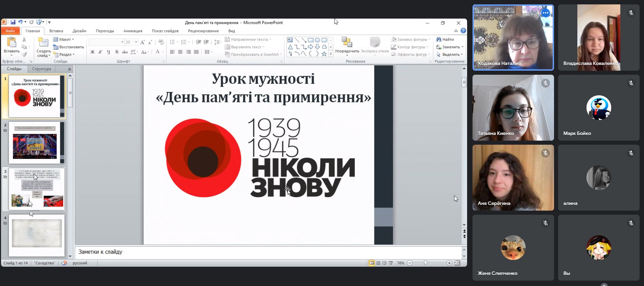Open the font size combo box
The width and height of the screenshot is (644, 286).
pos(131,42)
